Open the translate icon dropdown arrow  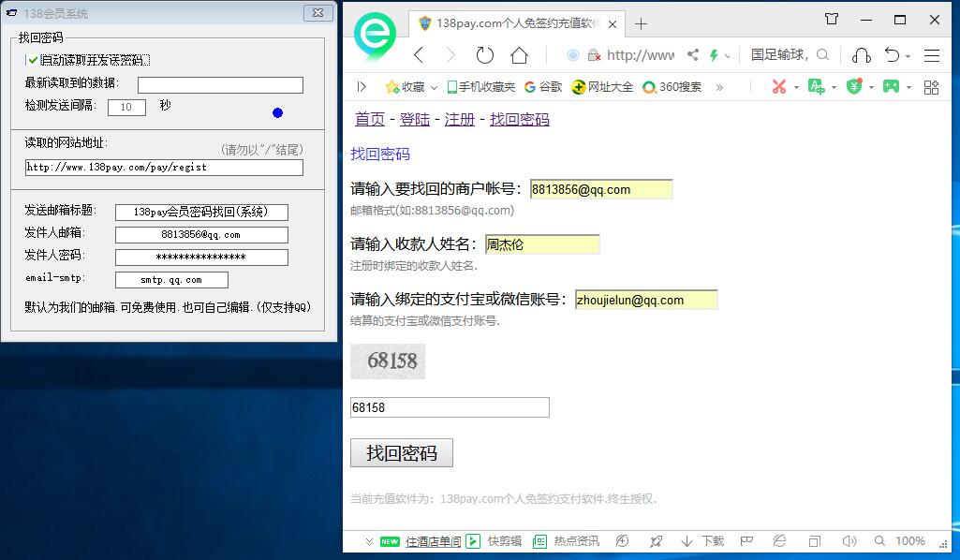(x=834, y=87)
